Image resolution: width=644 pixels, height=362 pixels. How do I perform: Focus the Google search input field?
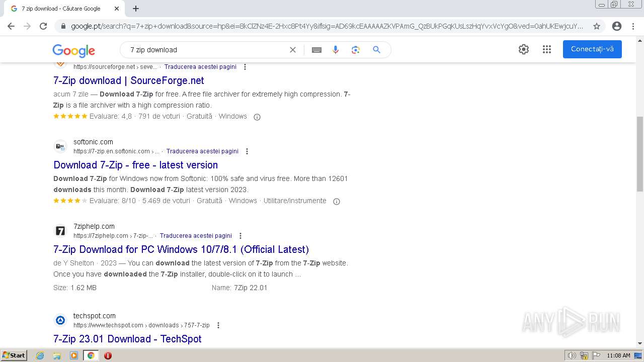point(206,50)
